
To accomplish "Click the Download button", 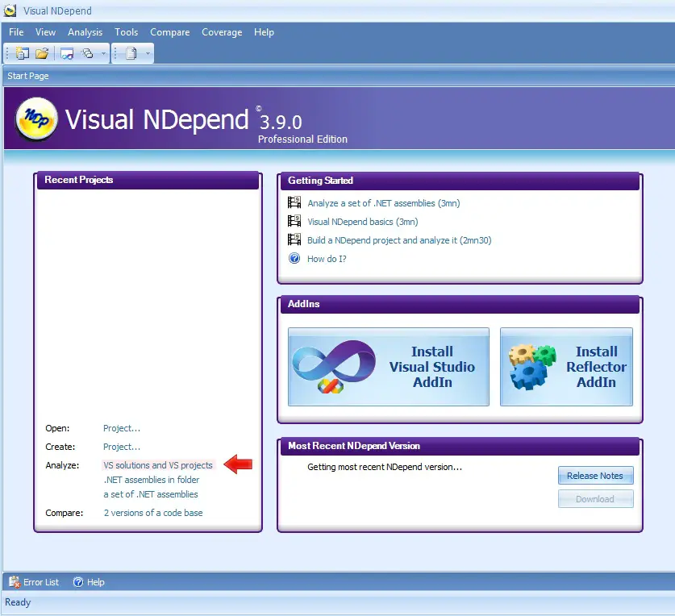I will tap(595, 499).
